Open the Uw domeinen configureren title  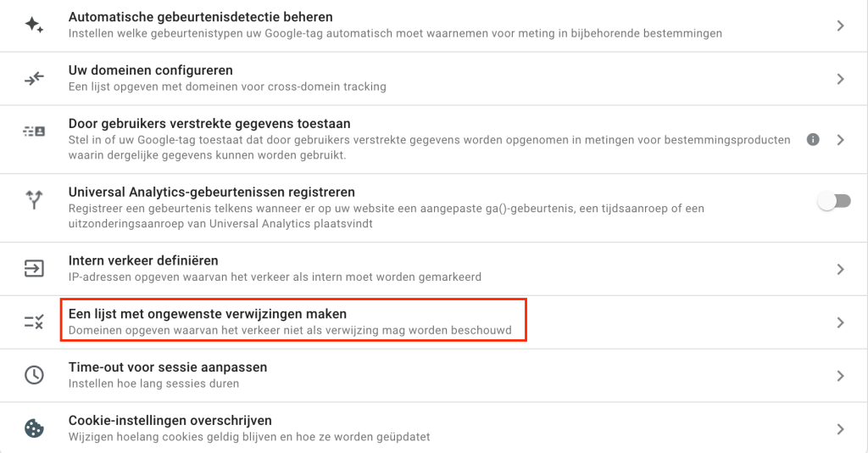click(x=151, y=70)
